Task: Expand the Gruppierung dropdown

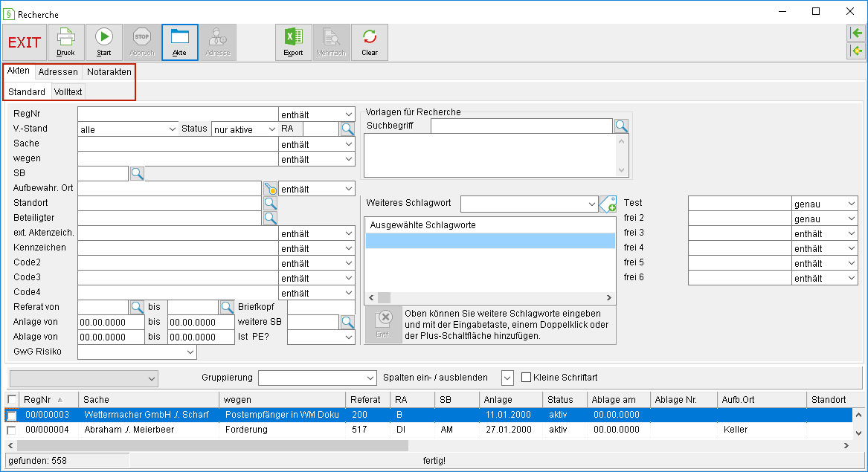Action: (317, 378)
